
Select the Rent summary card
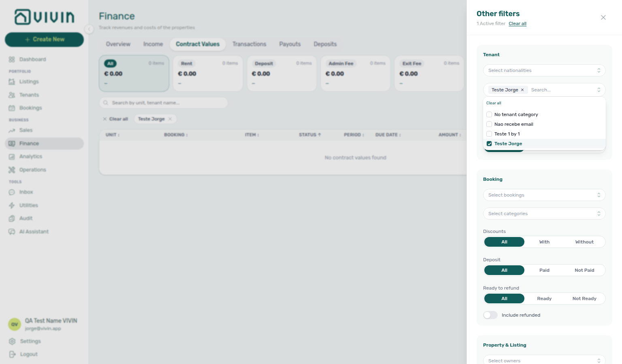[x=208, y=74]
